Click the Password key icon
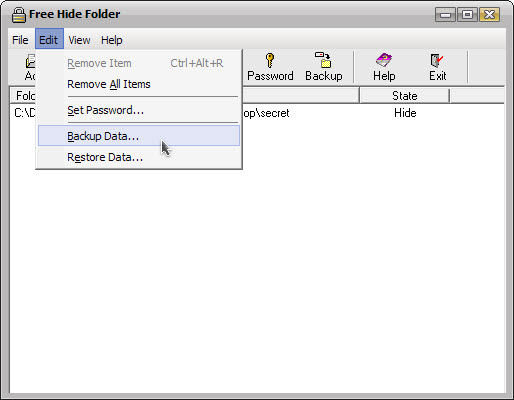 [270, 60]
